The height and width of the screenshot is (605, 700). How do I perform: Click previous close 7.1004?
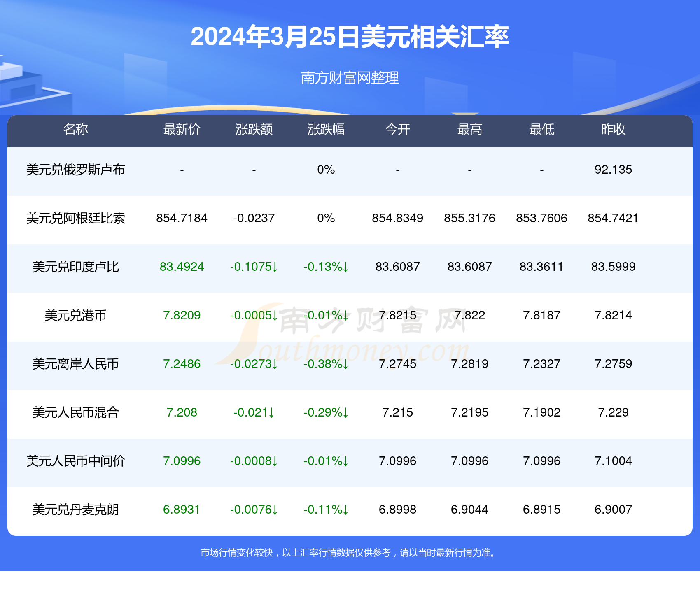point(614,461)
